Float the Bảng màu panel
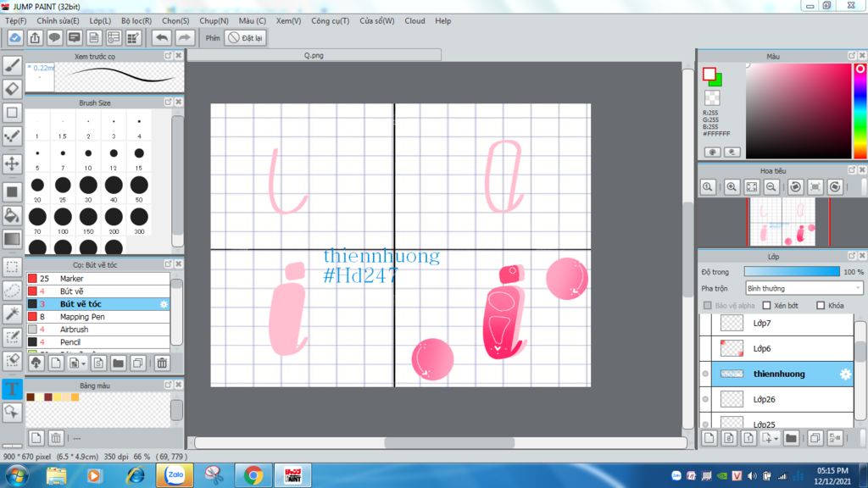The height and width of the screenshot is (488, 868). click(169, 385)
